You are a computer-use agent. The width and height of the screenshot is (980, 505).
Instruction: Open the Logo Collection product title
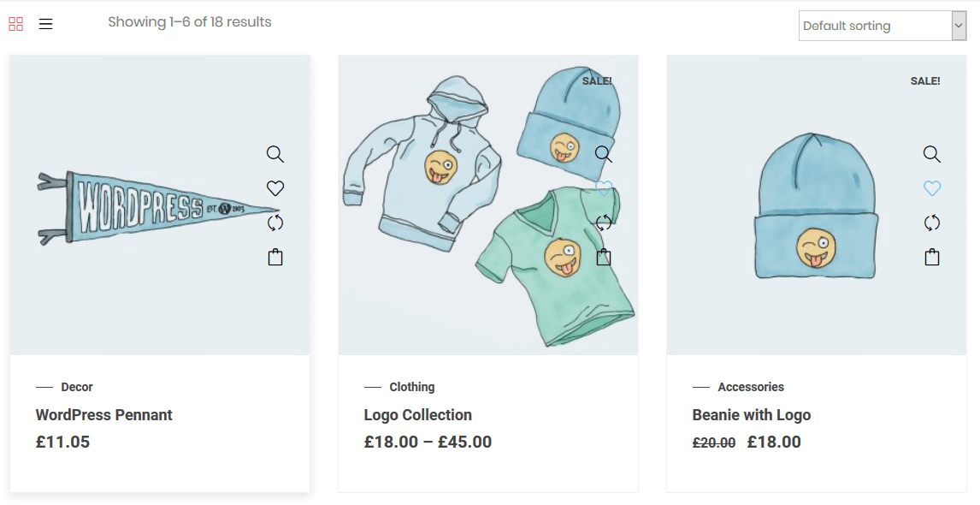coord(417,415)
